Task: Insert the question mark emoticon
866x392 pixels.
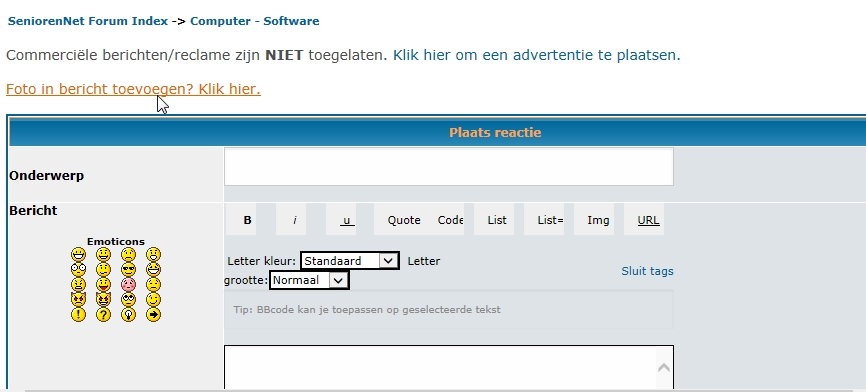Action: 103,315
